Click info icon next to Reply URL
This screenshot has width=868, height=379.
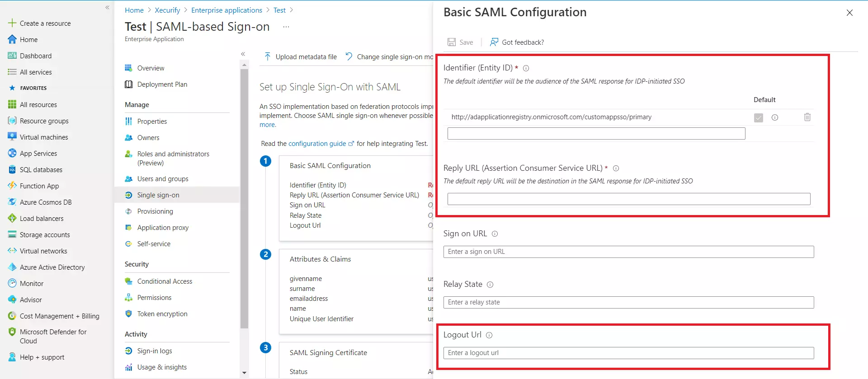click(x=616, y=168)
